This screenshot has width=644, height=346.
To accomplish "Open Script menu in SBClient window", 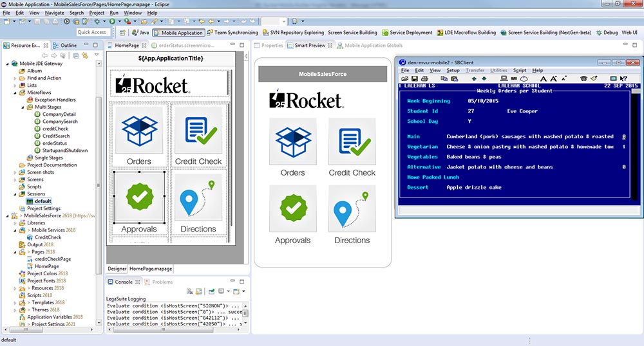I will pos(520,70).
